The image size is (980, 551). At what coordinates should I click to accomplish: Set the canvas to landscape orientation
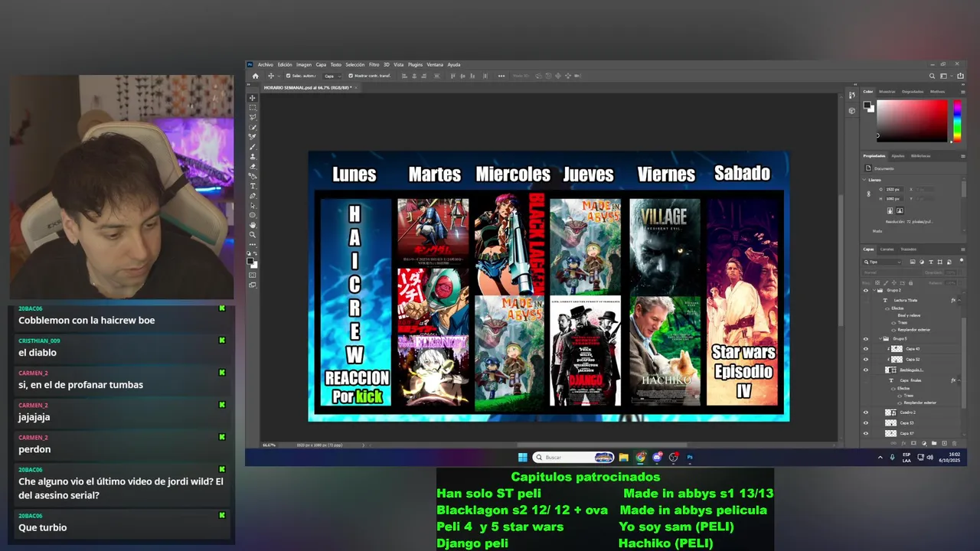coord(900,210)
